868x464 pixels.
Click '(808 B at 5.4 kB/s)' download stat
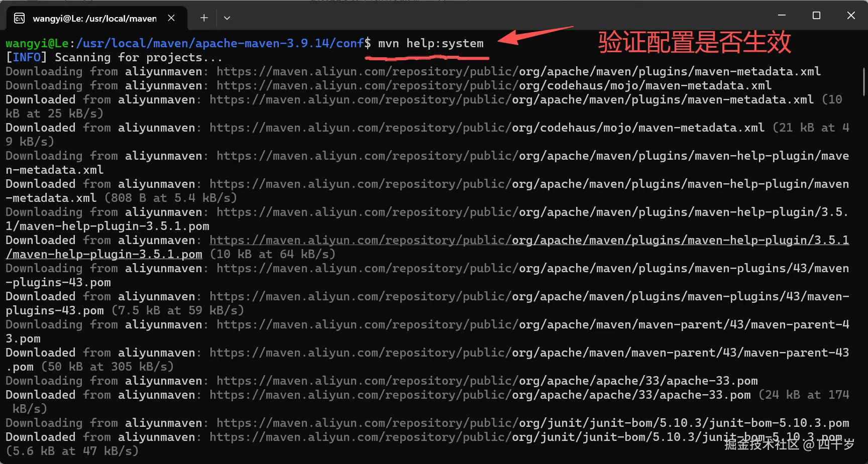point(171,198)
